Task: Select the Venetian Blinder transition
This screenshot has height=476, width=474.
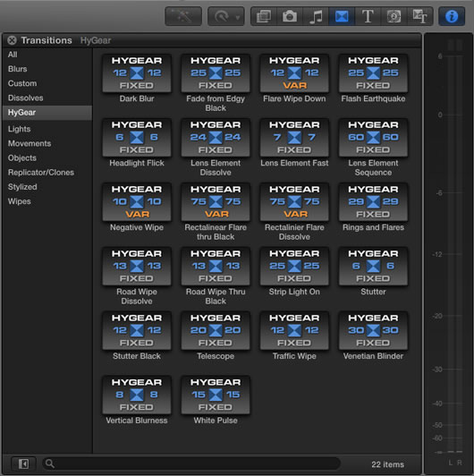Action: [373, 330]
